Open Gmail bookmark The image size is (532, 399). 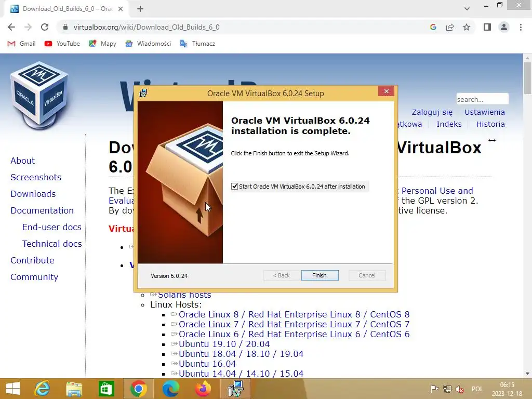tap(21, 44)
